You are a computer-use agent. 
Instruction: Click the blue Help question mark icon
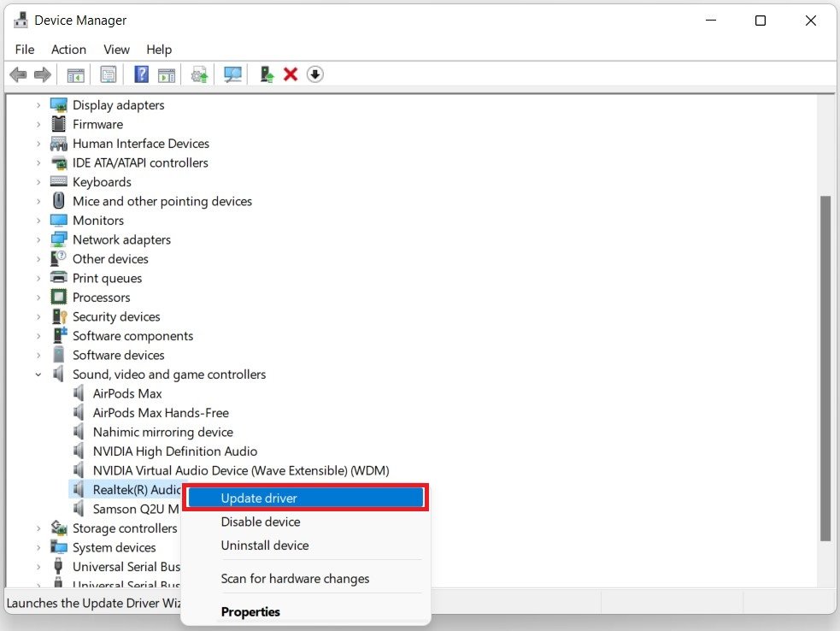click(142, 75)
